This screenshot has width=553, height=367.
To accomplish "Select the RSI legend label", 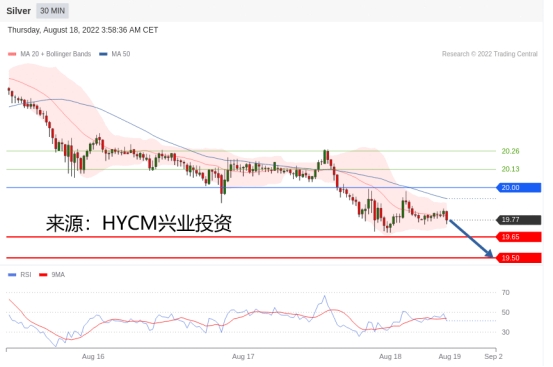I will (26, 275).
